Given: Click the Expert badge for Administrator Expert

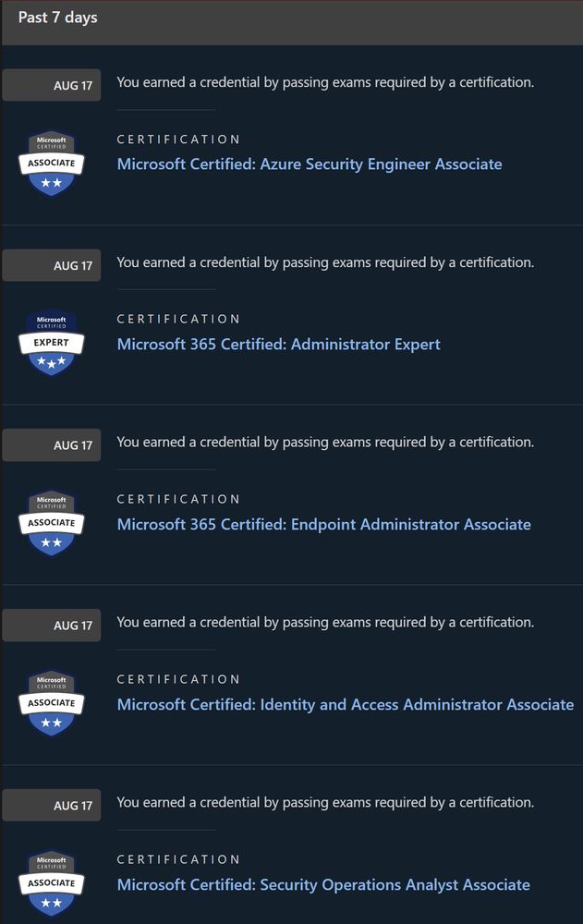Looking at the screenshot, I should [x=52, y=343].
